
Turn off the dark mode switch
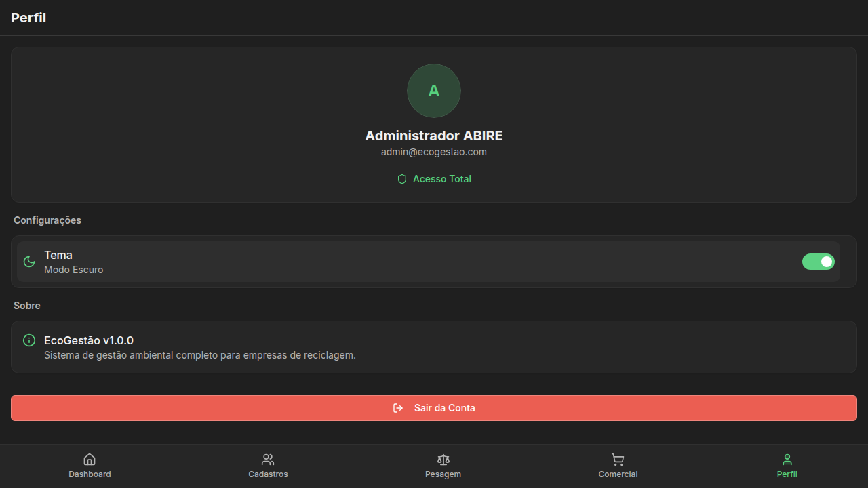(818, 262)
